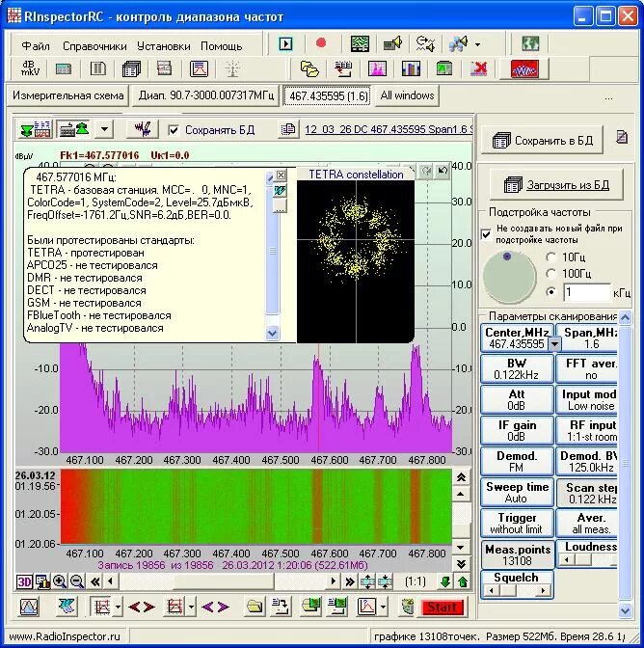644x648 pixels.
Task: Select the 100Гц radio button
Action: tap(550, 274)
